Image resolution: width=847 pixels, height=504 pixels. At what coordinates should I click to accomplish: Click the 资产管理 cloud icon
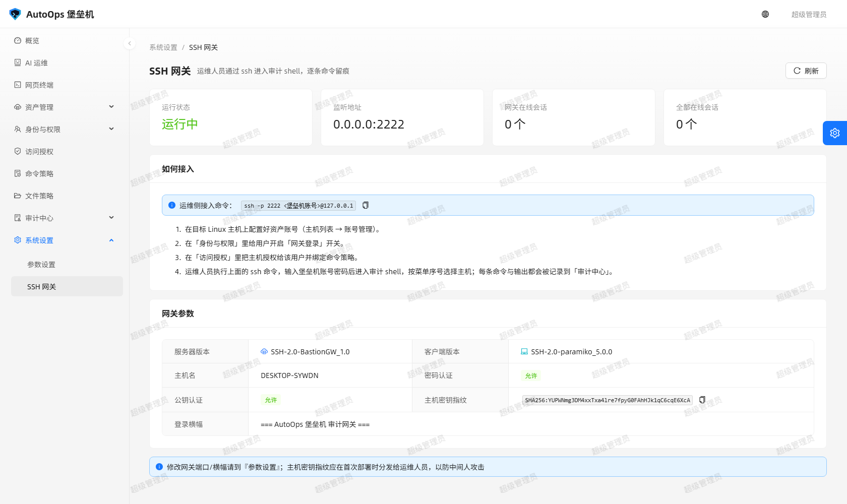pos(18,107)
